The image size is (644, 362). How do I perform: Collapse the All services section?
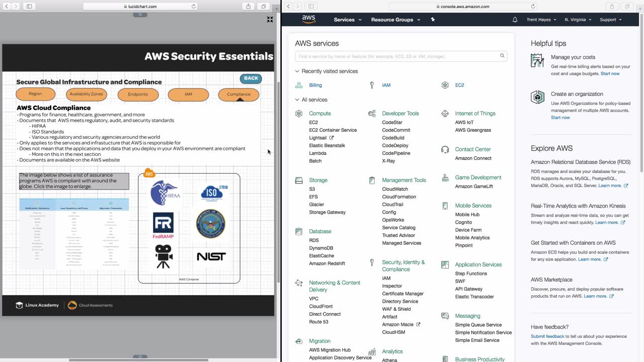coord(311,100)
